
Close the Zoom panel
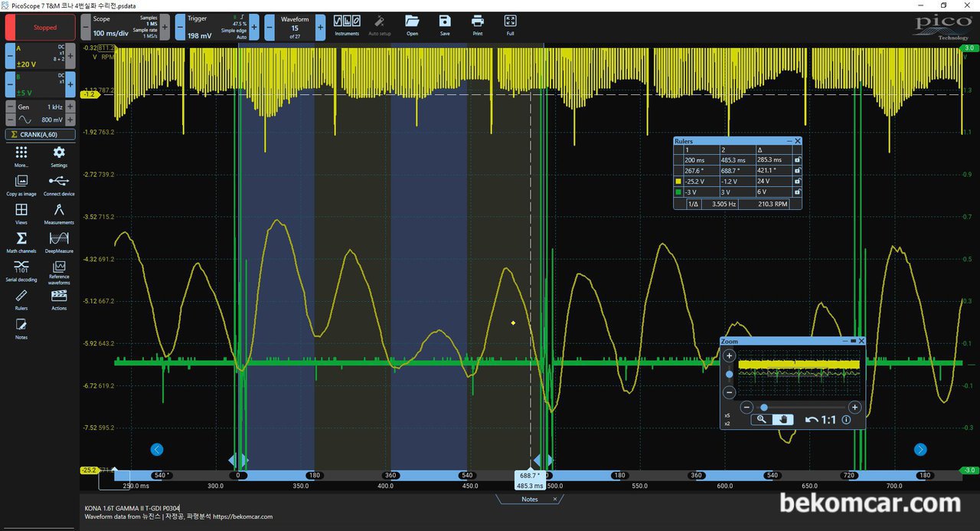861,341
